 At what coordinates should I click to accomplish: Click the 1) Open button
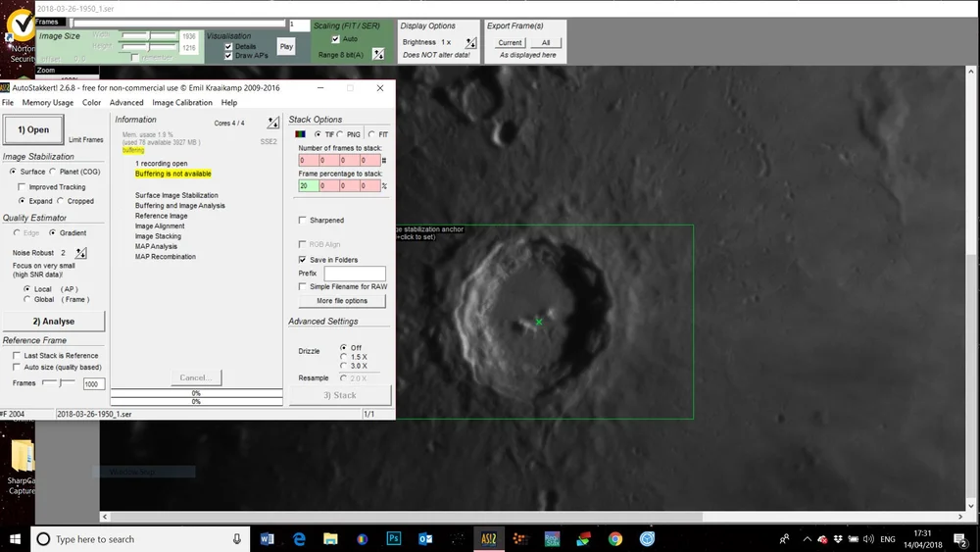pos(33,129)
